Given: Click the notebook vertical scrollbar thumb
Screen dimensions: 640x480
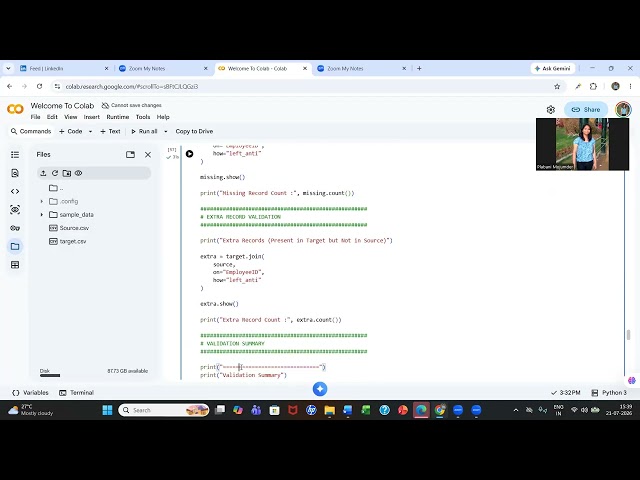Looking at the screenshot, I should coord(629,334).
